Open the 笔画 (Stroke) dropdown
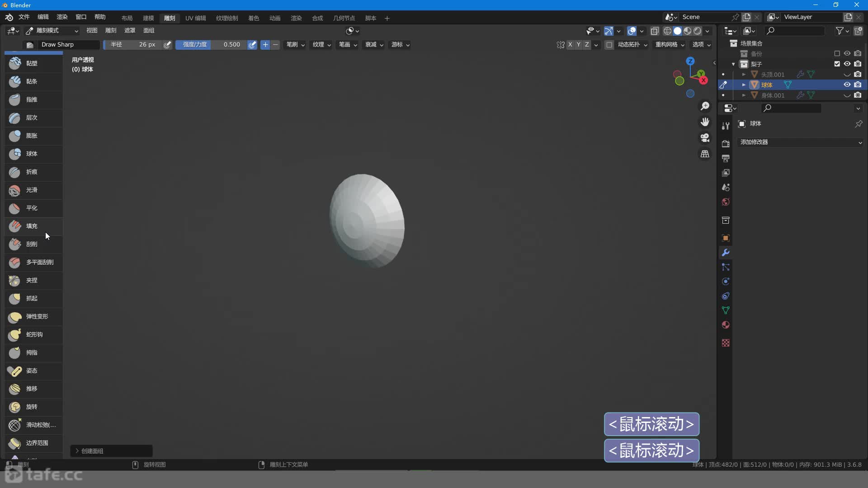The width and height of the screenshot is (868, 488). coord(348,45)
